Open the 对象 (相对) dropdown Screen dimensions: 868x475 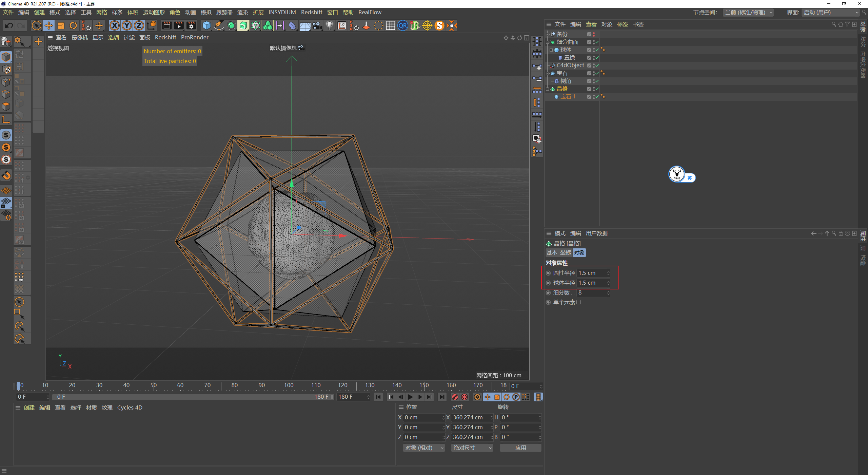423,448
